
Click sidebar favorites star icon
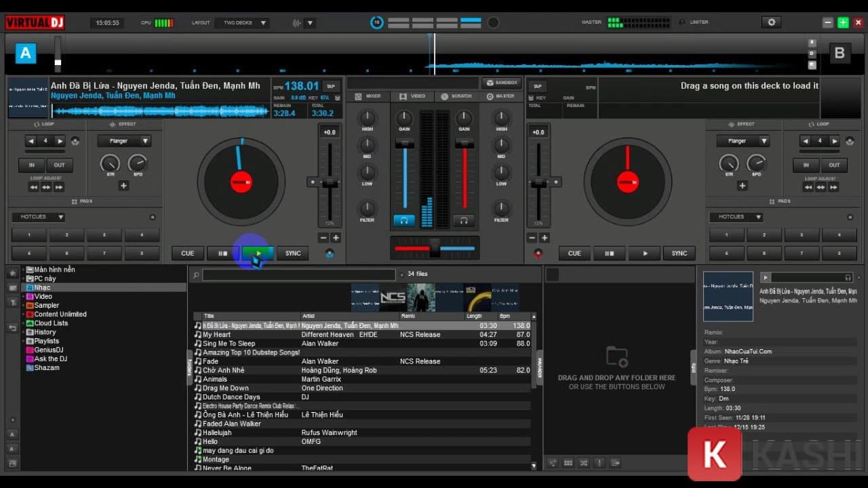(12, 273)
